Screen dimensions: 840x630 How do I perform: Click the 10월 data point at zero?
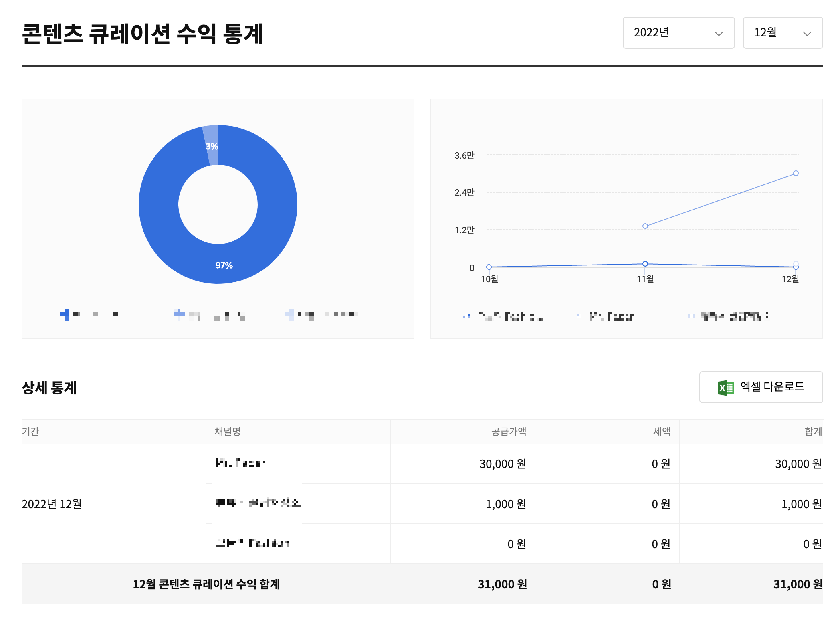(x=489, y=267)
